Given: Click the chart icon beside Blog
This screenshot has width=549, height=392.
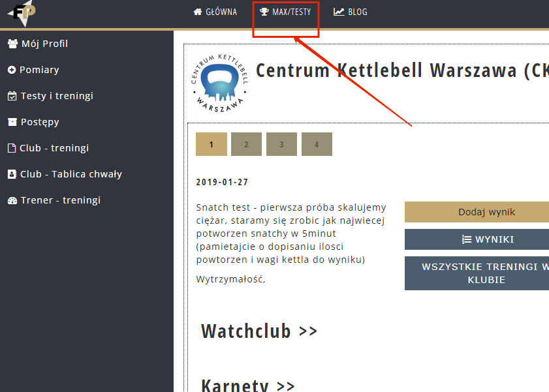Looking at the screenshot, I should (x=339, y=12).
